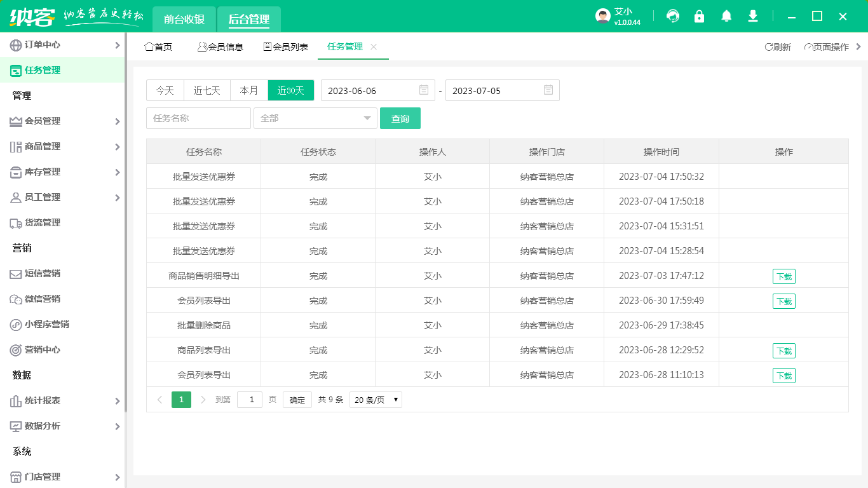Screen dimensions: 868x488
Task: Open the 全部 task status dropdown
Action: [x=315, y=118]
